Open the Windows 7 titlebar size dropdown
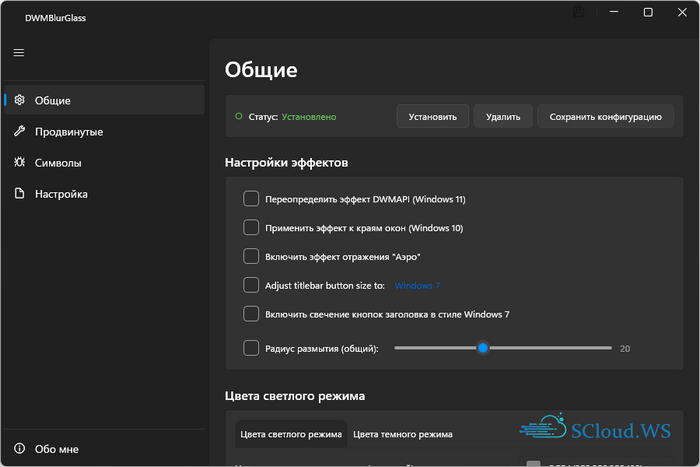Viewport: 700px width, 467px height. [417, 286]
